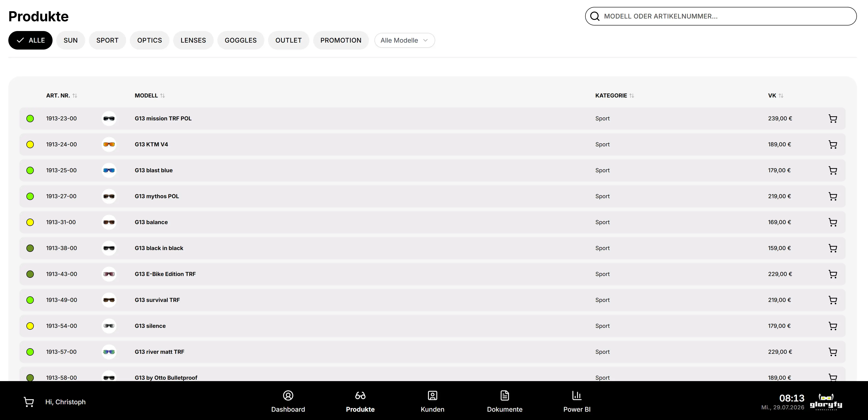Open the G13 mission TRF POL product
868x420 pixels.
click(x=163, y=119)
